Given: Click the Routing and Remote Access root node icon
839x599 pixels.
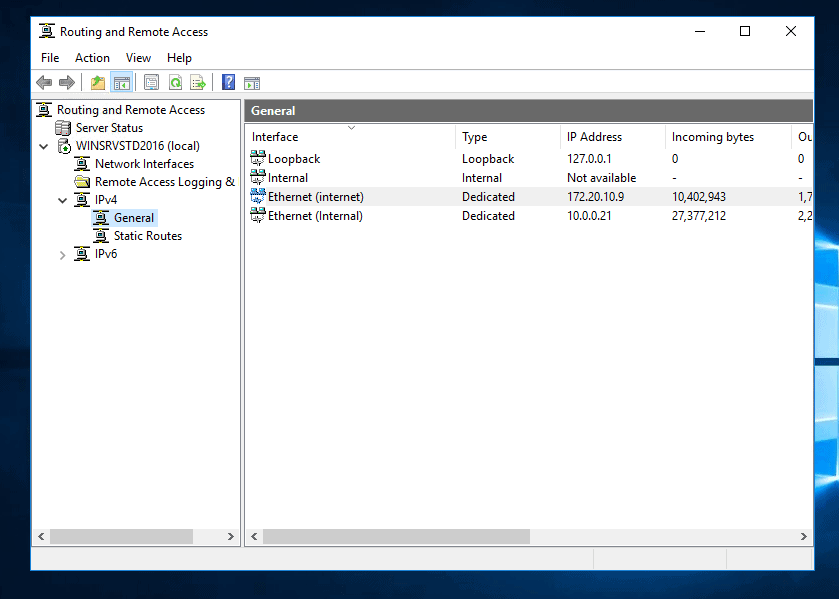Looking at the screenshot, I should pos(44,110).
